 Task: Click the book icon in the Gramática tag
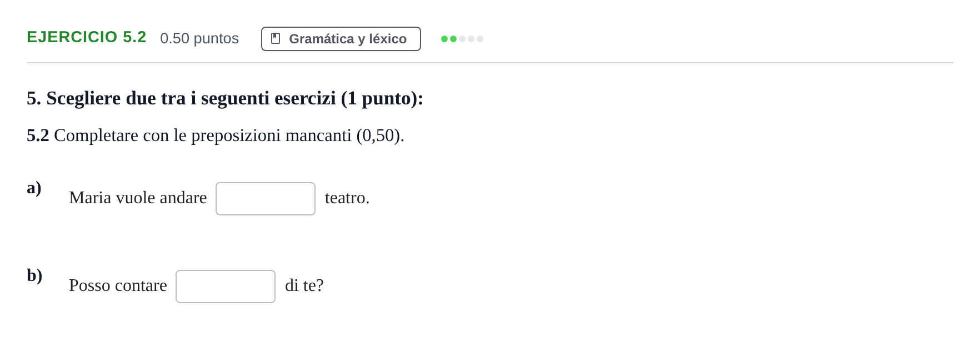tap(276, 39)
